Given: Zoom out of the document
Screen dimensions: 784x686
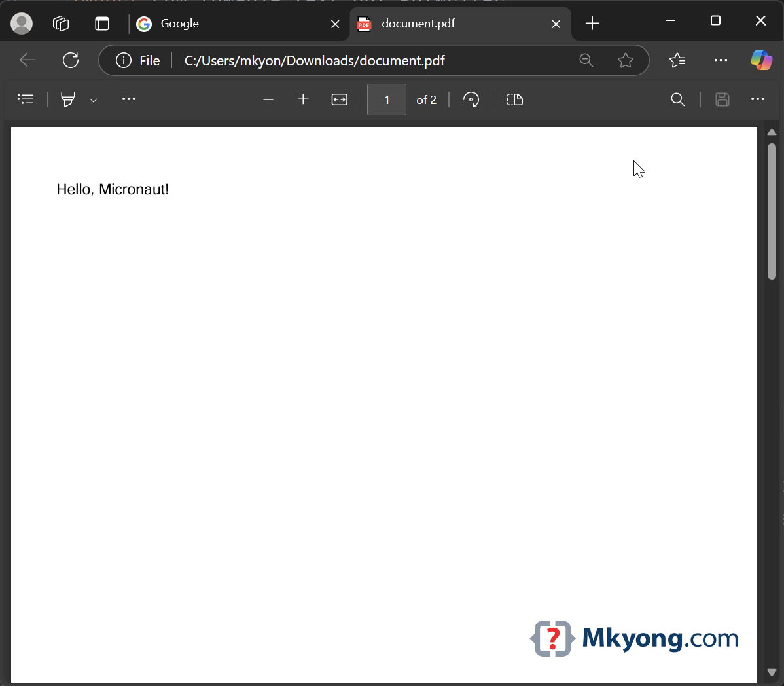Looking at the screenshot, I should pos(268,99).
